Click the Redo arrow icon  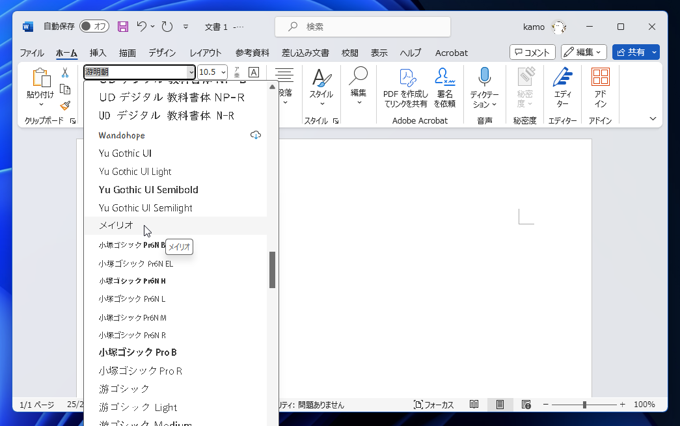pos(167,27)
